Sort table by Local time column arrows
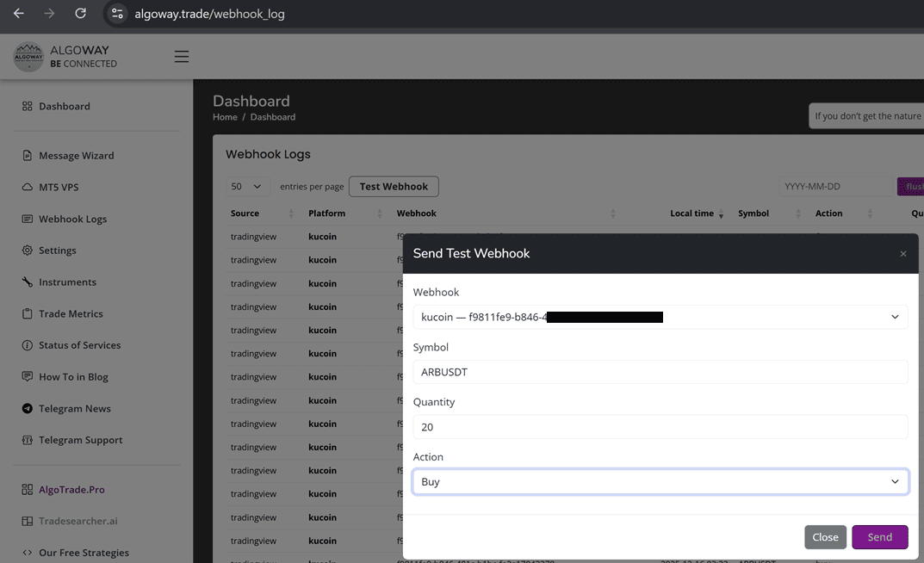924x563 pixels. [x=721, y=213]
